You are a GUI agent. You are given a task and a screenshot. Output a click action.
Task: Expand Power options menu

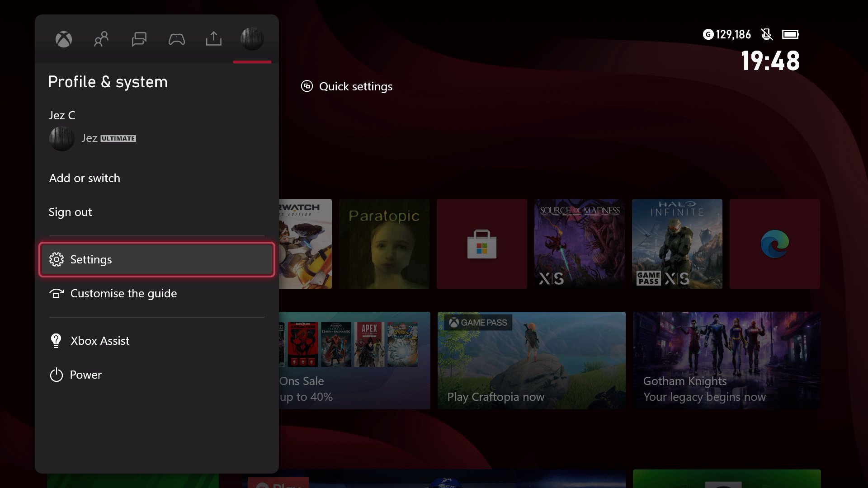[85, 374]
